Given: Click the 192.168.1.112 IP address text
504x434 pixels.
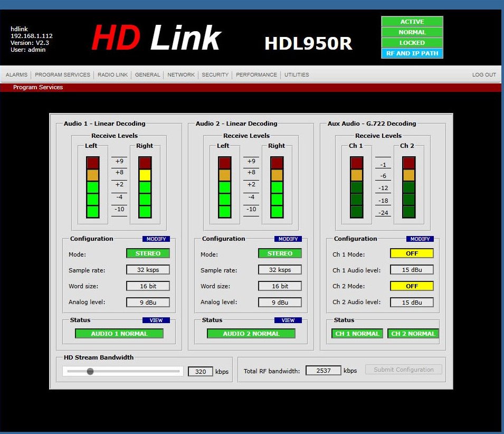Looking at the screenshot, I should point(32,36).
